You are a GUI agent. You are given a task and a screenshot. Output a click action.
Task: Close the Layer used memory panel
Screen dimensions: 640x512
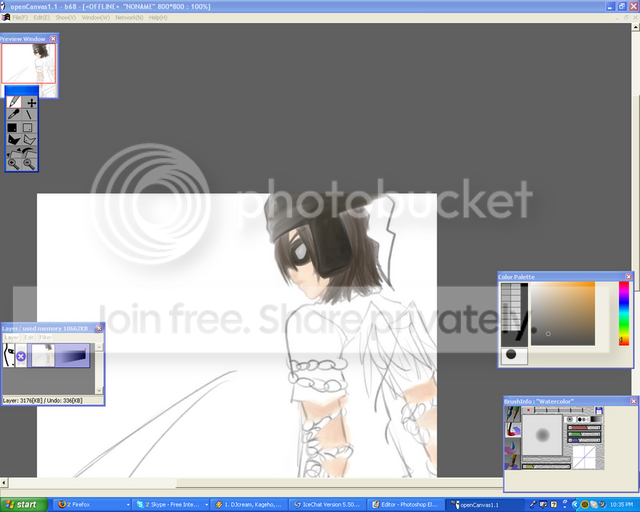click(x=99, y=328)
